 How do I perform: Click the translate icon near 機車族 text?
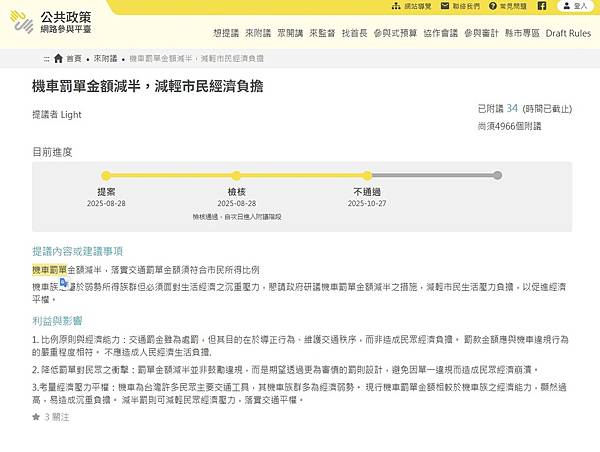tap(64, 282)
